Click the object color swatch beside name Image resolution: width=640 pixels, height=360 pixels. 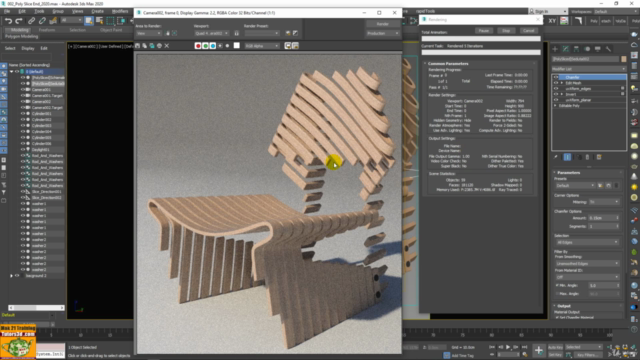(624, 59)
